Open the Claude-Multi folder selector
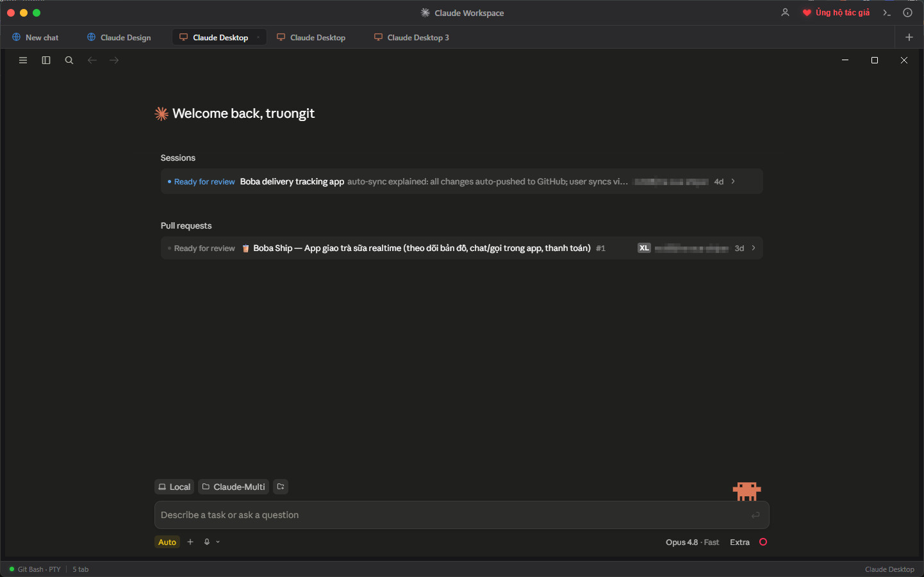924x577 pixels. (x=233, y=487)
